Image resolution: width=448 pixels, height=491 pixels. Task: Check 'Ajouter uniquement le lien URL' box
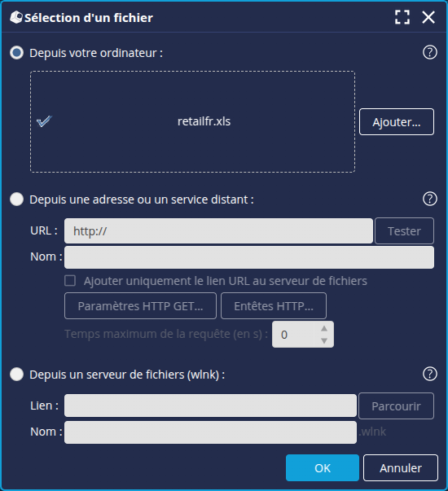(x=70, y=281)
